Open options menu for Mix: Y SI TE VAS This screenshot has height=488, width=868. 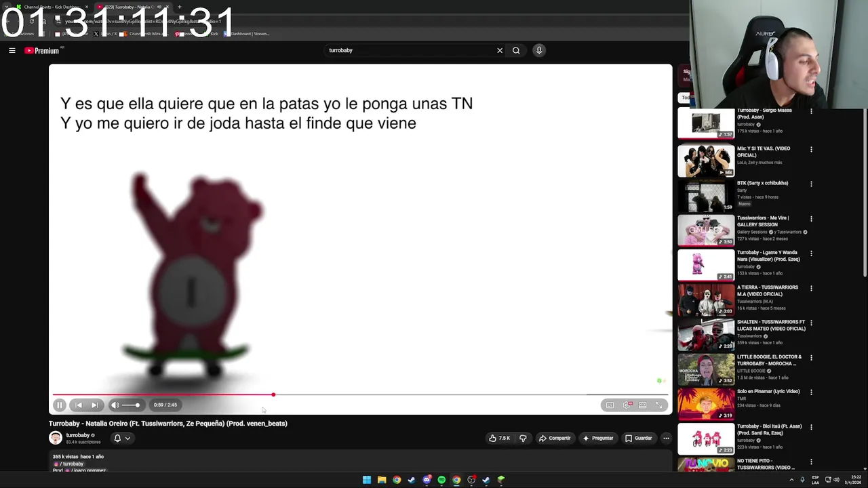click(x=811, y=149)
